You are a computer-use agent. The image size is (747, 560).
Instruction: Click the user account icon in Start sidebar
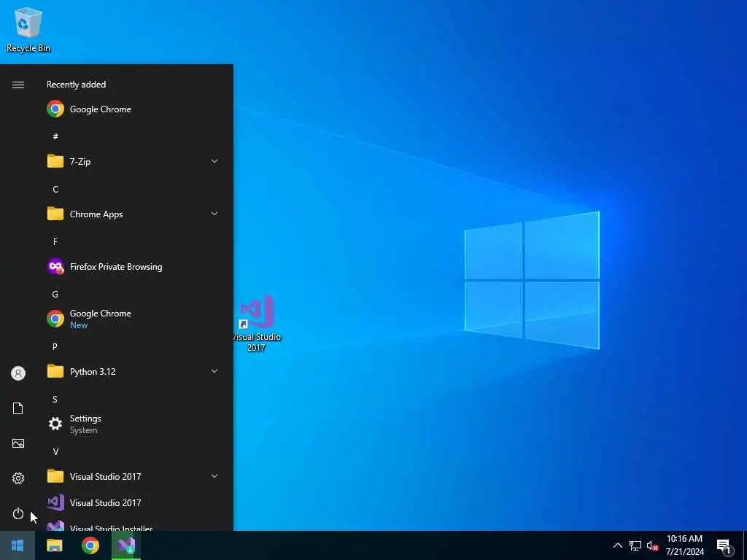coord(18,373)
